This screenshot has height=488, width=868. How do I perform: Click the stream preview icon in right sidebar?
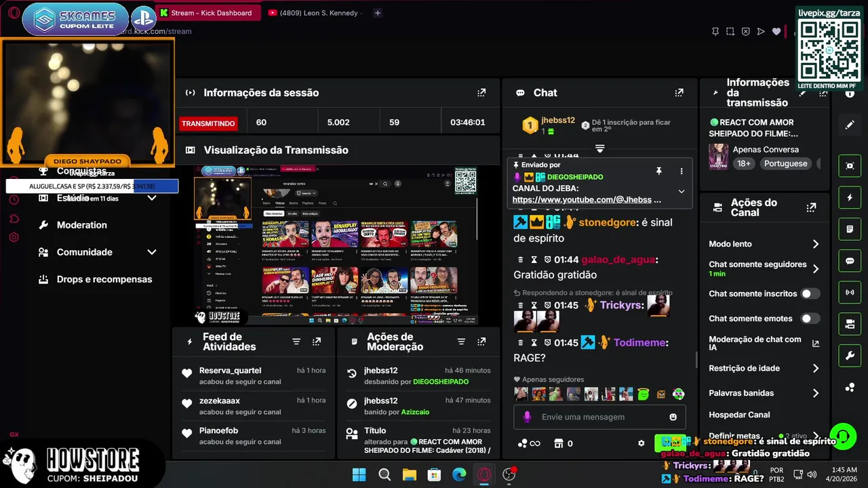tap(850, 165)
